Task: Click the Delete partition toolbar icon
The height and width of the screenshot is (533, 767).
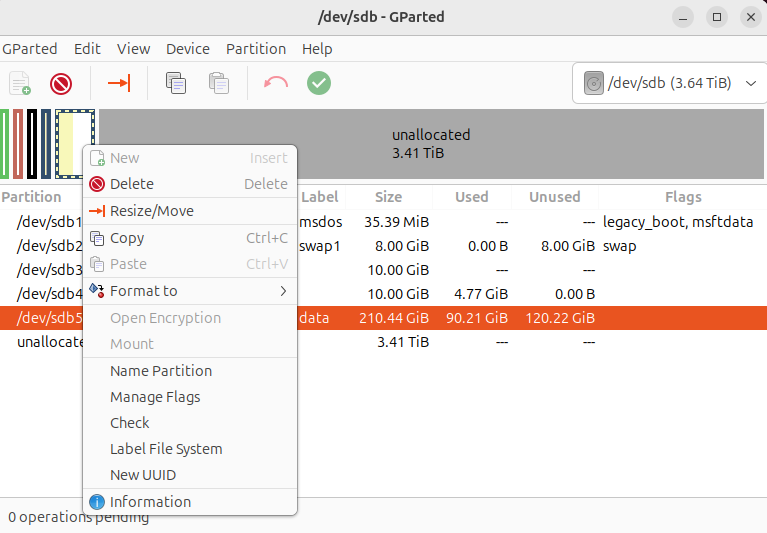Action: tap(61, 83)
